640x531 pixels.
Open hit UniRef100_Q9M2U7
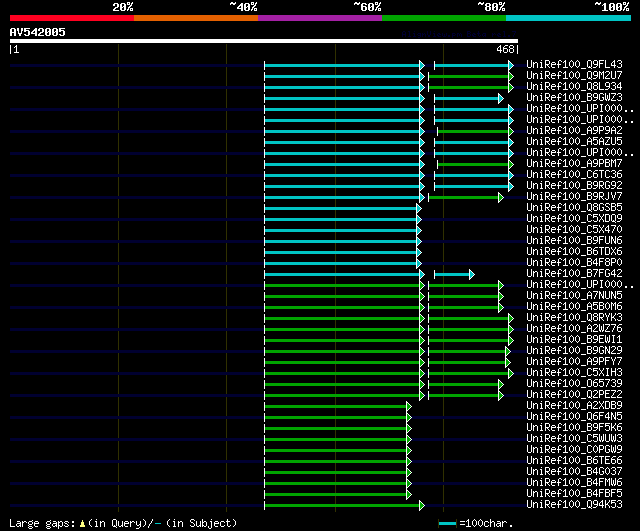click(x=574, y=76)
